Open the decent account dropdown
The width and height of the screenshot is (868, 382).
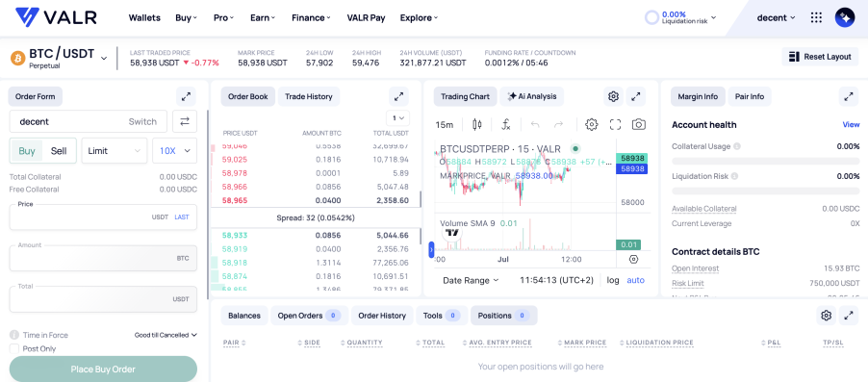tap(776, 17)
